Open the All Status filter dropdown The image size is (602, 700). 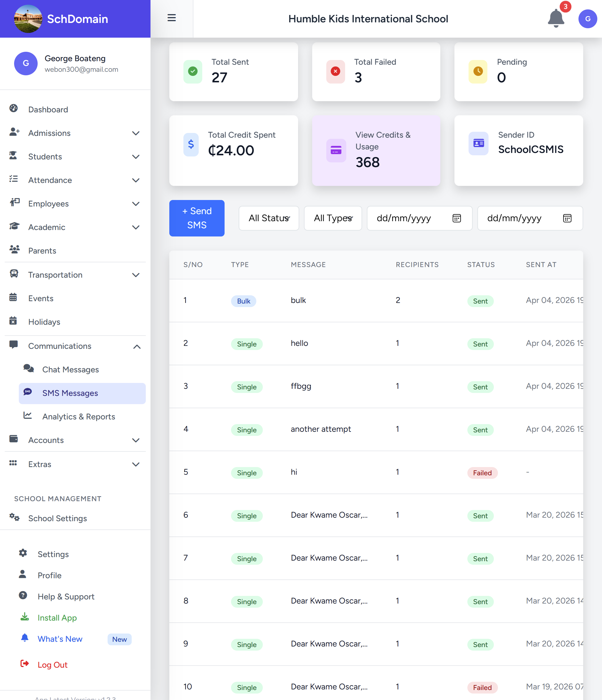coord(269,218)
